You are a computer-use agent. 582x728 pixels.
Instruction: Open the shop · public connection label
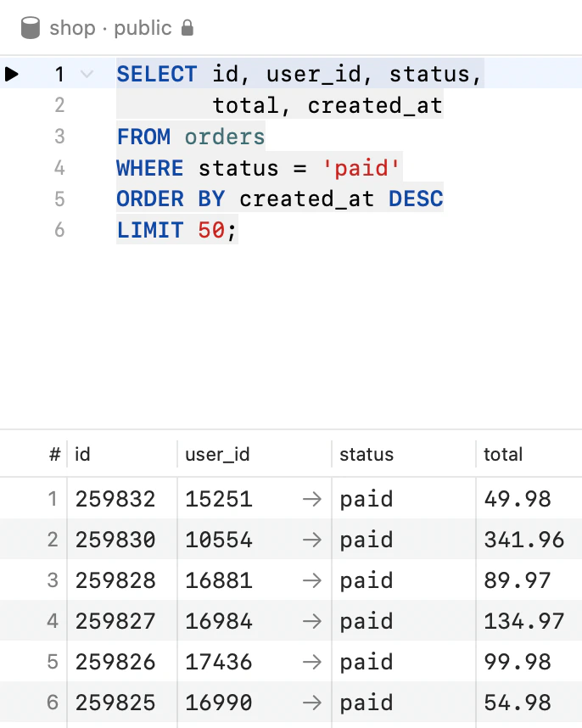click(x=110, y=28)
